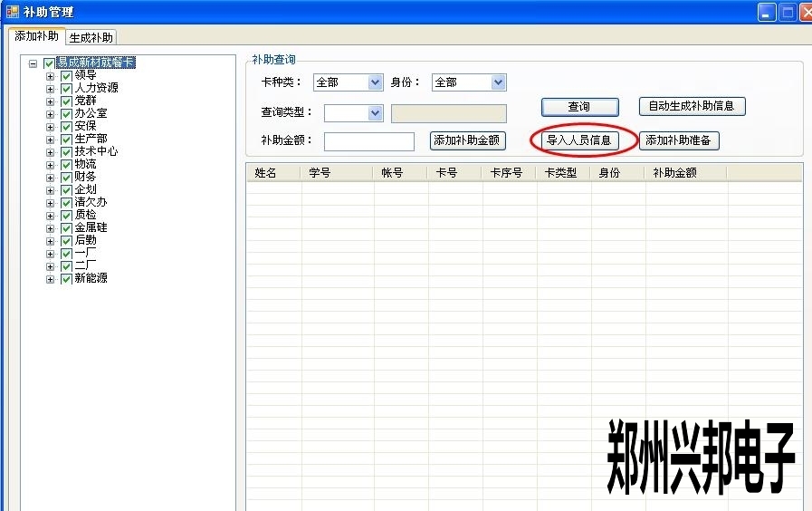This screenshot has width=812, height=511.
Task: Sort by the 卡序号 column header
Action: [x=510, y=173]
